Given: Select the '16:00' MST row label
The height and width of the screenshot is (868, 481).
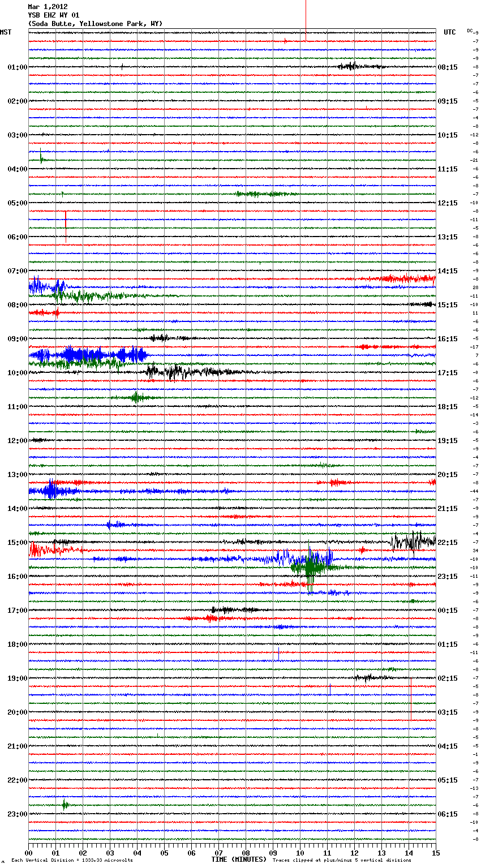Looking at the screenshot, I should pyautogui.click(x=18, y=577).
